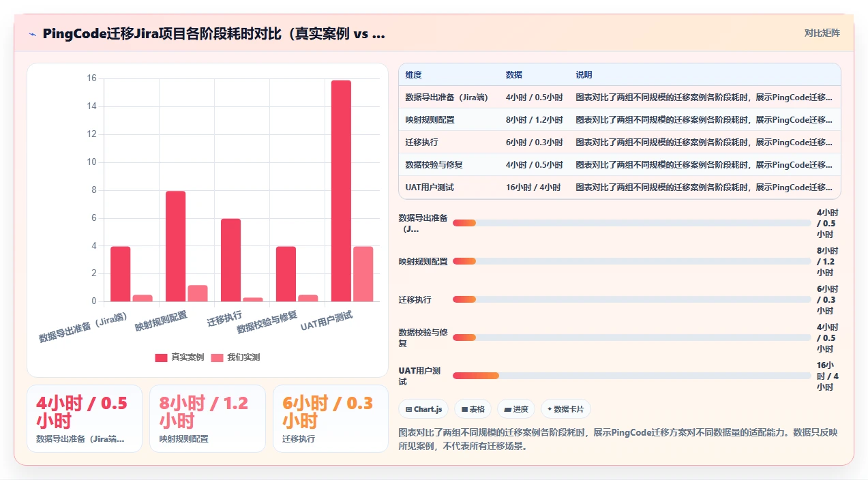The width and height of the screenshot is (868, 480).
Task: Click the 维度 column header
Action: pyautogui.click(x=413, y=75)
